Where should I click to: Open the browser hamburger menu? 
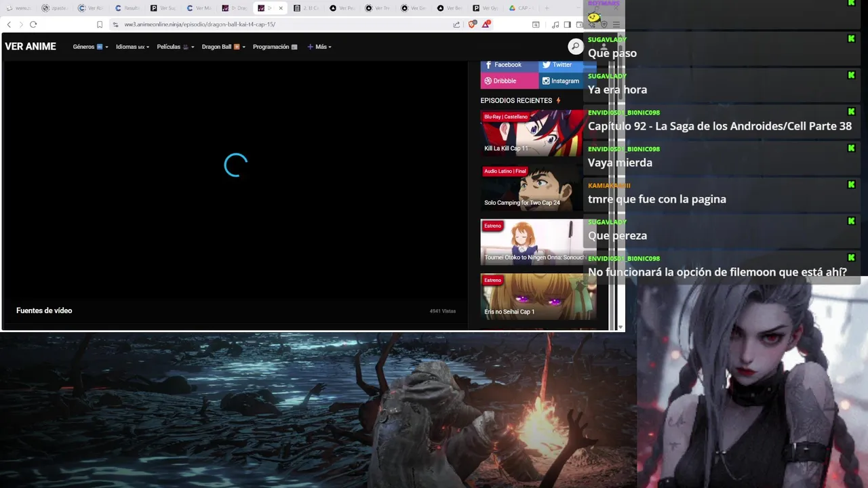click(616, 24)
